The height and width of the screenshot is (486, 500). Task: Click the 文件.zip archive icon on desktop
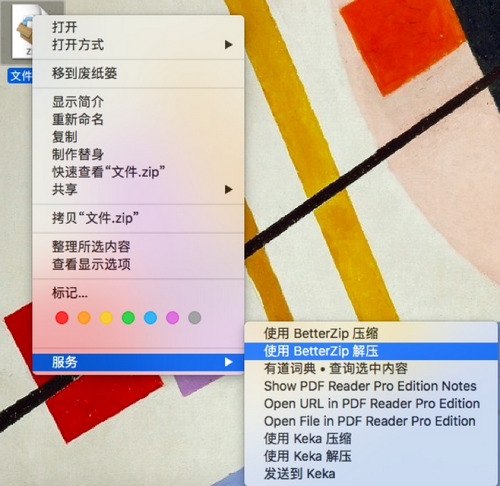coord(22,33)
